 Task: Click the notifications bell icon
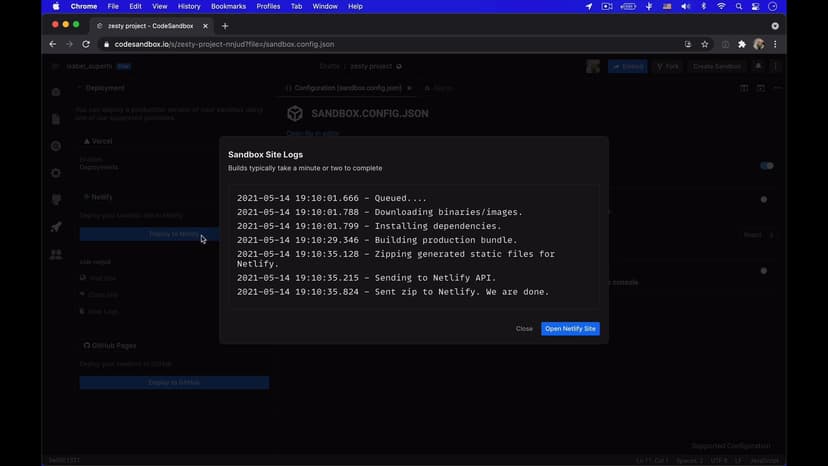tap(758, 66)
